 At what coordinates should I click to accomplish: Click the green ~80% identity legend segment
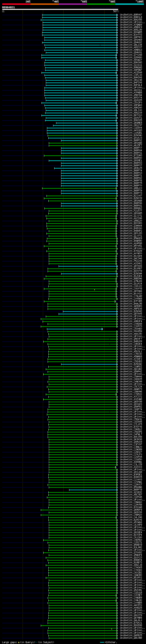pos(101,4)
